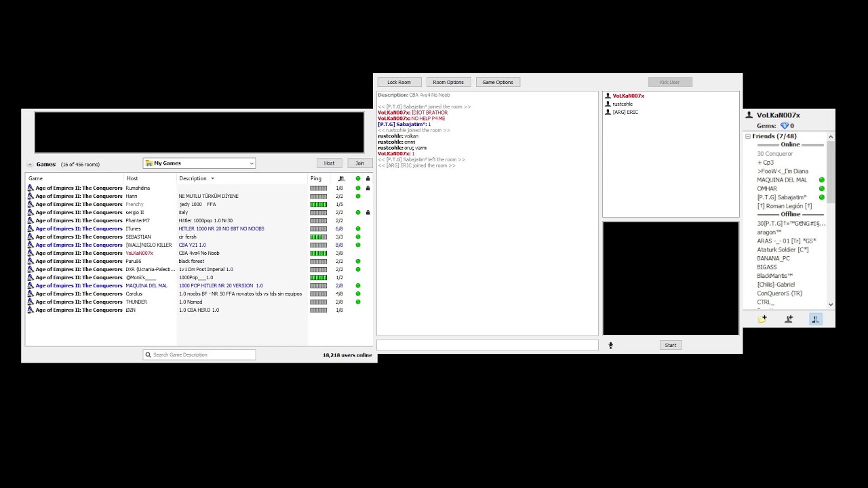Select the 1.0 Nomad room by THUNDER
This screenshot has width=868, height=488.
[x=191, y=302]
